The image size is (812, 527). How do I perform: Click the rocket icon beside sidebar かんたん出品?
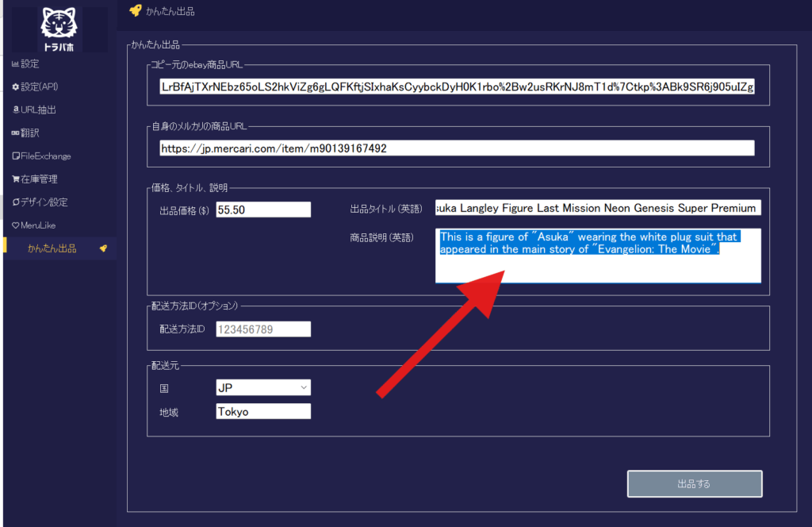[x=102, y=248]
